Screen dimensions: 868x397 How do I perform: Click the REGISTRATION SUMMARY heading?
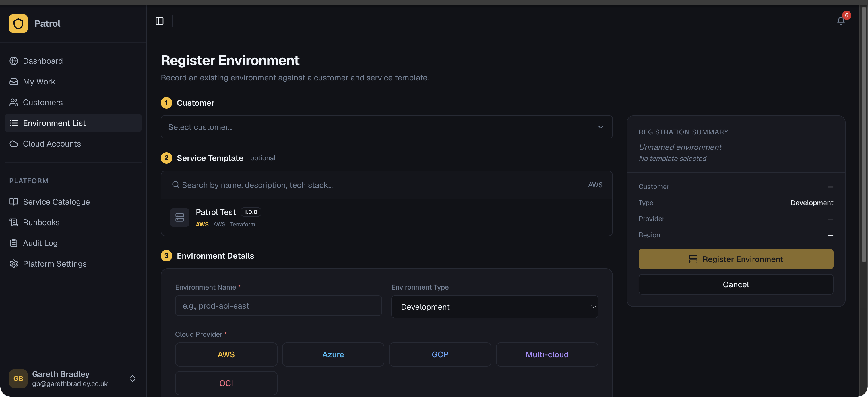tap(683, 132)
